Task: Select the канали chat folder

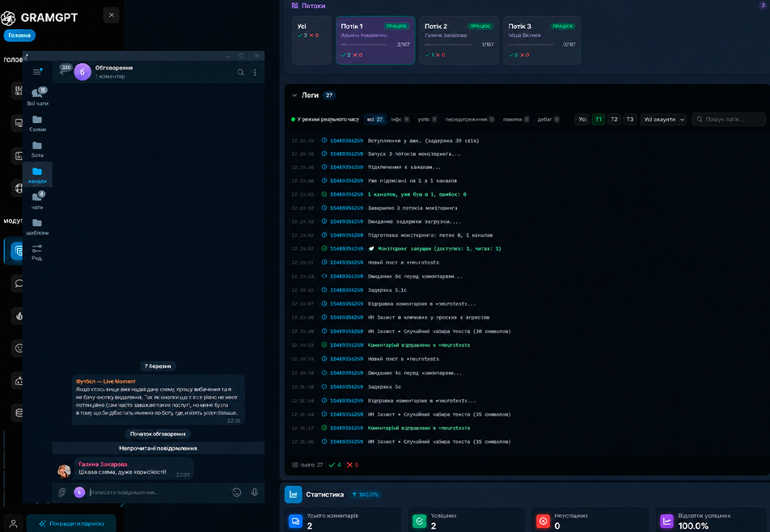Action: coord(37,175)
